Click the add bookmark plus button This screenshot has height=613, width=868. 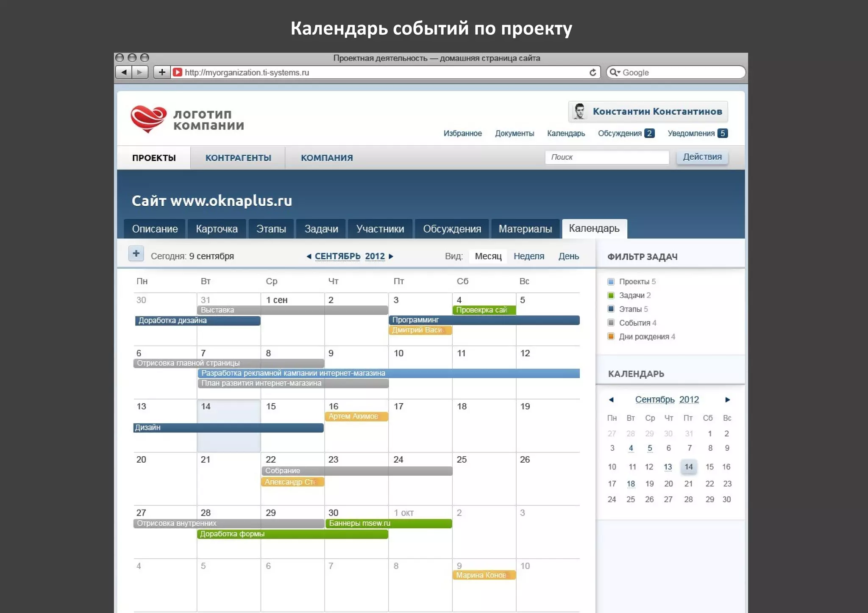pyautogui.click(x=161, y=72)
